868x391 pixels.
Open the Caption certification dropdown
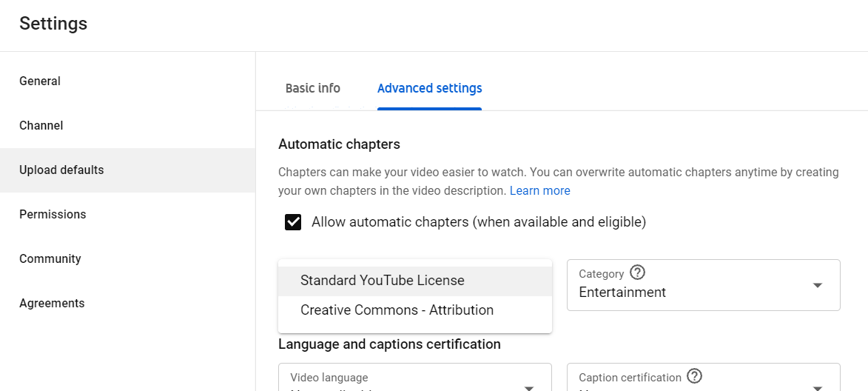[x=704, y=378]
